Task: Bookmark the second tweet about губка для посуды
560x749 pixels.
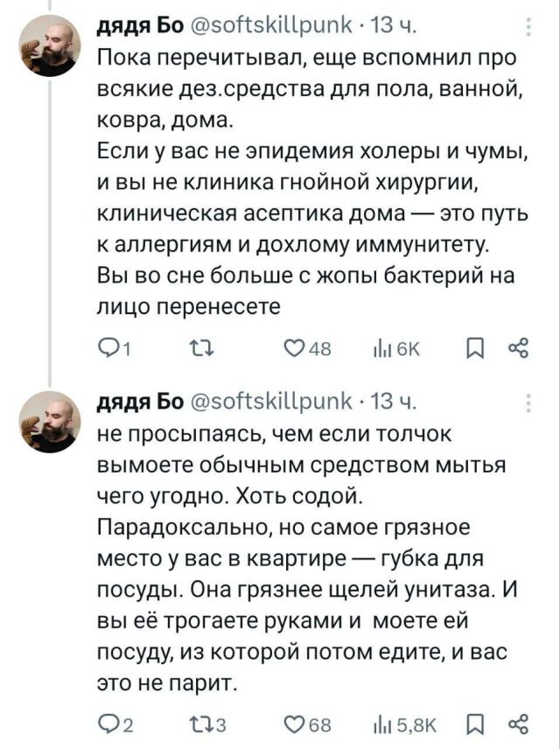Action: coord(479,723)
